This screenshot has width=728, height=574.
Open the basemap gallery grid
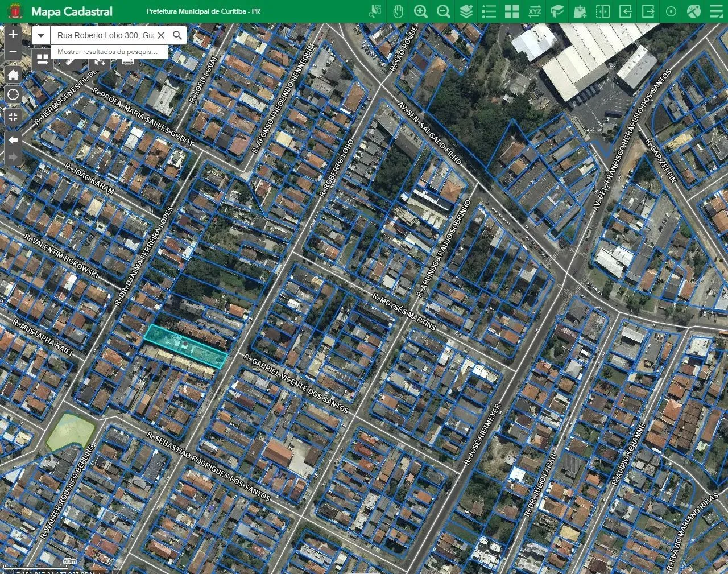click(511, 11)
